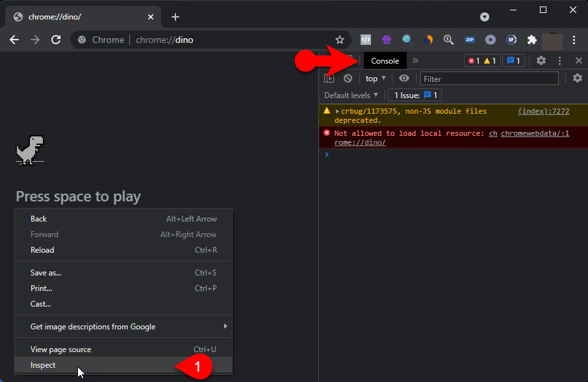Choose View page source in context menu
Screen dimensions: 588x382
click(x=123, y=350)
